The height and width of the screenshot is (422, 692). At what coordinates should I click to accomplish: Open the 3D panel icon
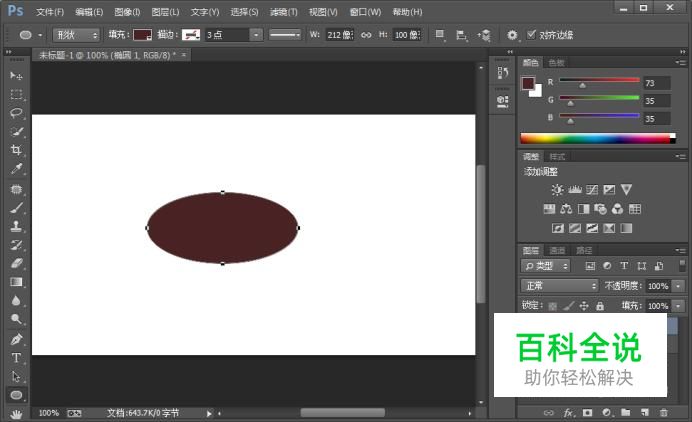(x=502, y=101)
